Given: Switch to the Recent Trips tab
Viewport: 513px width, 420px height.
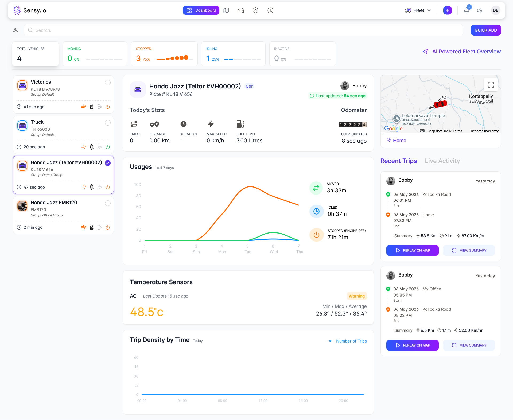Looking at the screenshot, I should coord(398,161).
